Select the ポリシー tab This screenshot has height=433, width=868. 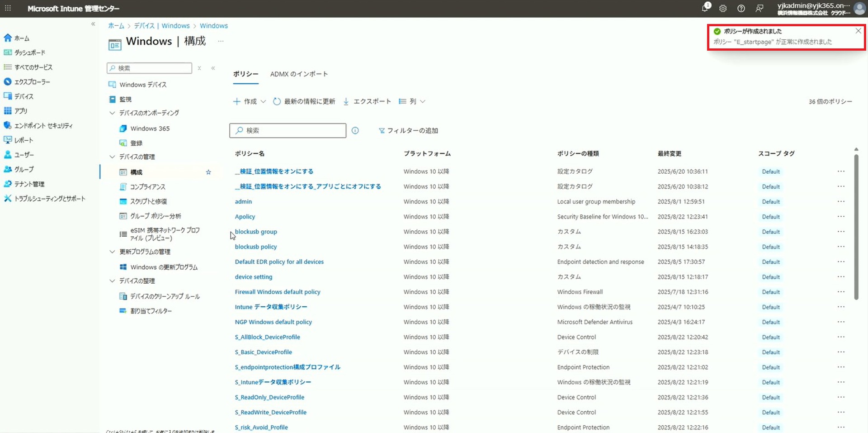pyautogui.click(x=245, y=74)
